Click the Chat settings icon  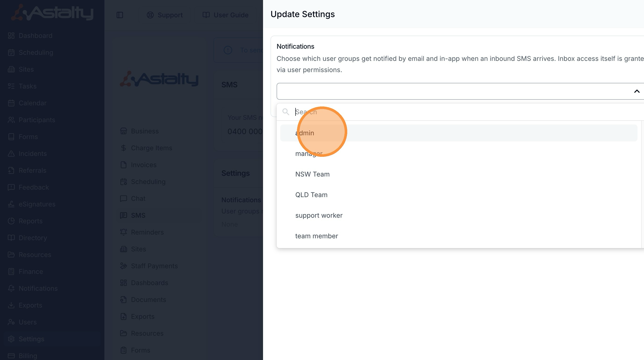[124, 198]
